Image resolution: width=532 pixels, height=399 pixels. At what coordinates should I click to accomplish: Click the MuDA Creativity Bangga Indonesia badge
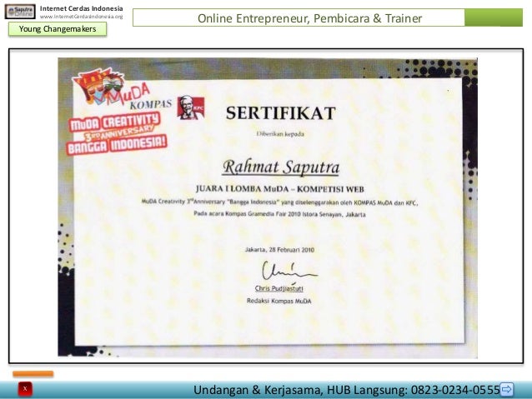coord(117,133)
